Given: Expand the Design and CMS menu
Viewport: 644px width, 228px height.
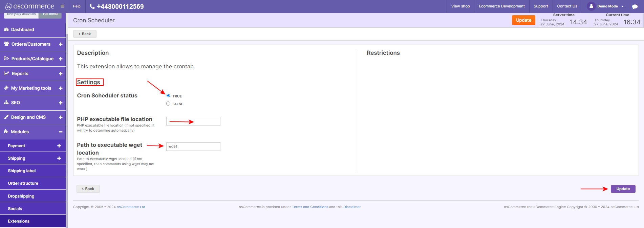Looking at the screenshot, I should tap(61, 117).
